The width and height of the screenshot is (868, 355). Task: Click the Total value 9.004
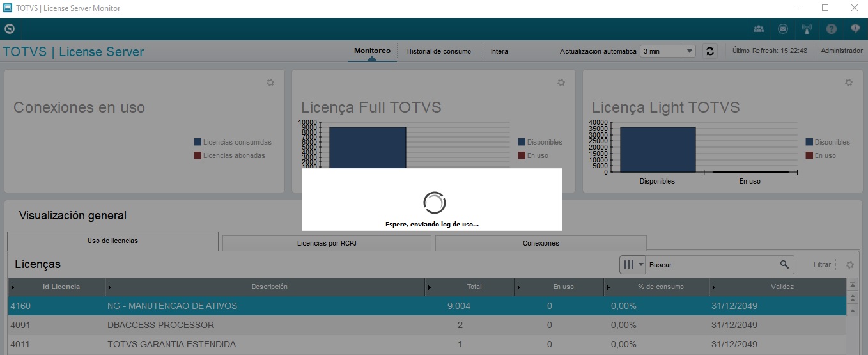tap(459, 306)
